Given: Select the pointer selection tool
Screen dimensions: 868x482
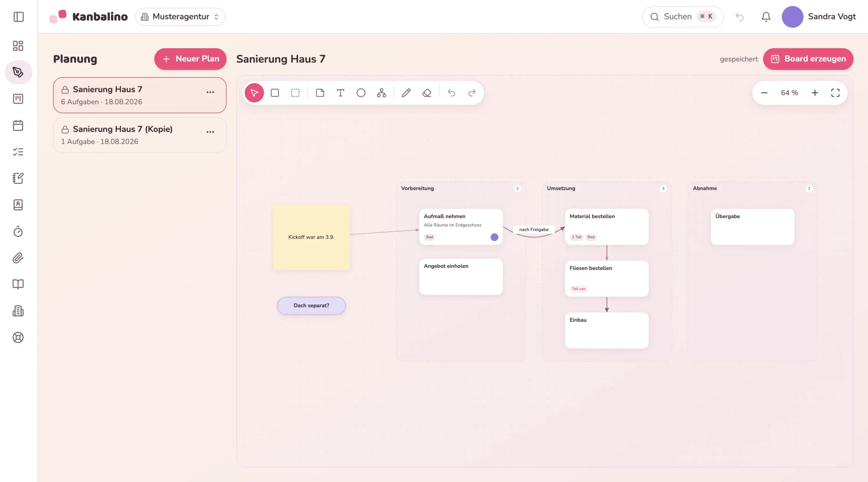Looking at the screenshot, I should click(254, 93).
